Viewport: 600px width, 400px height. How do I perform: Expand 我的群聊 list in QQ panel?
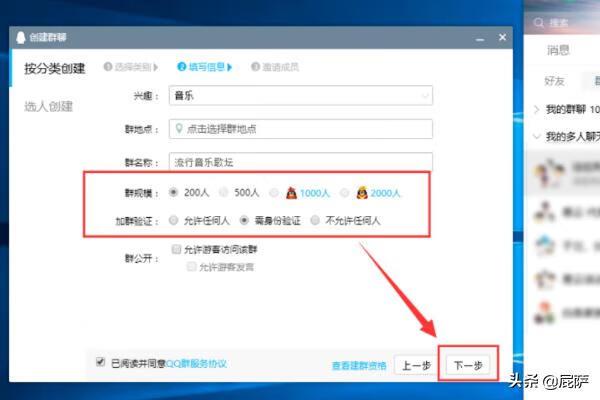pyautogui.click(x=536, y=109)
